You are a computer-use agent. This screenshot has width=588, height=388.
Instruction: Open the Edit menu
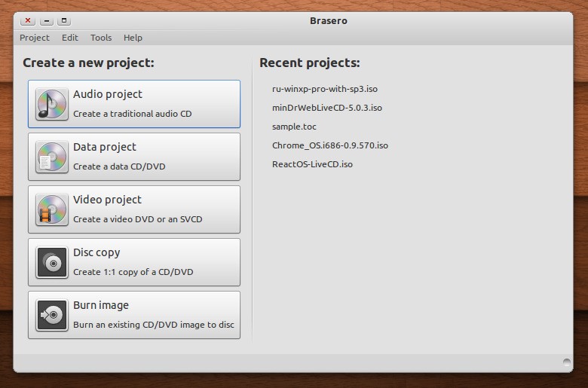pyautogui.click(x=70, y=38)
